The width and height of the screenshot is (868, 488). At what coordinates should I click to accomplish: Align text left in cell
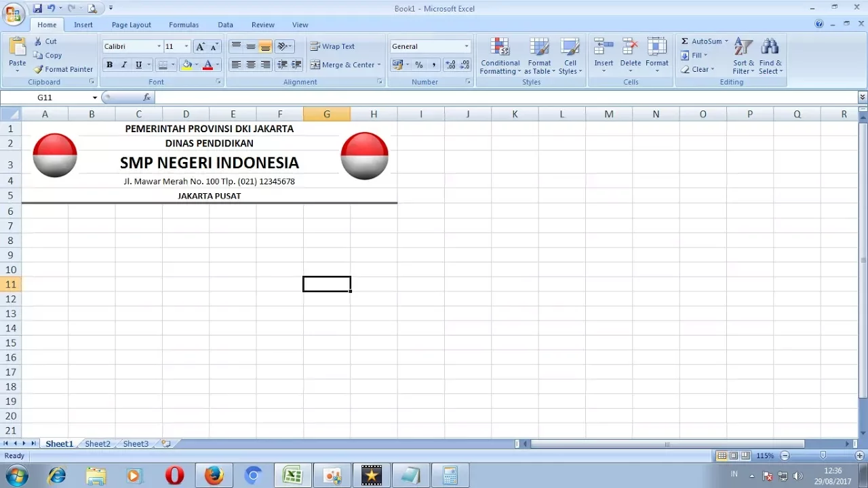[236, 65]
